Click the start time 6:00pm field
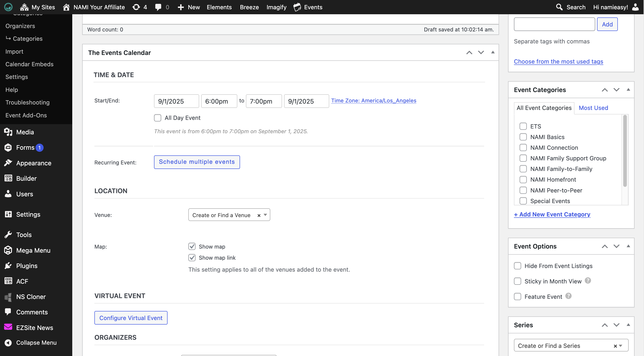The width and height of the screenshot is (644, 356). (x=219, y=101)
